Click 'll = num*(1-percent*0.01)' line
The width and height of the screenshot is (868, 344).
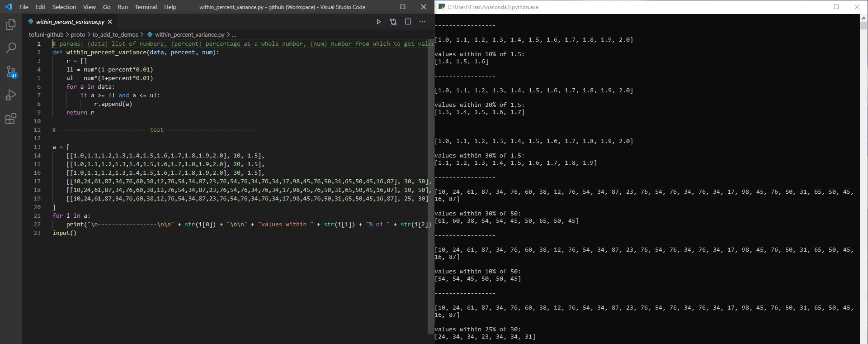(109, 69)
